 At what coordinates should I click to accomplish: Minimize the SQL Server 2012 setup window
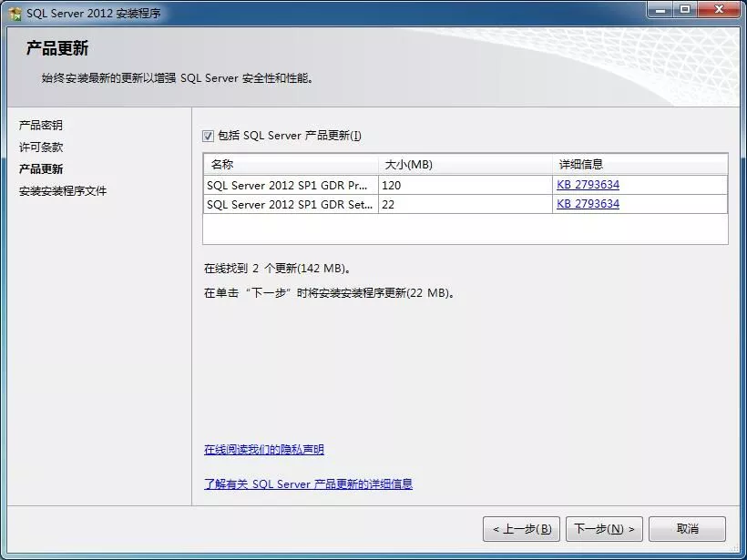660,10
